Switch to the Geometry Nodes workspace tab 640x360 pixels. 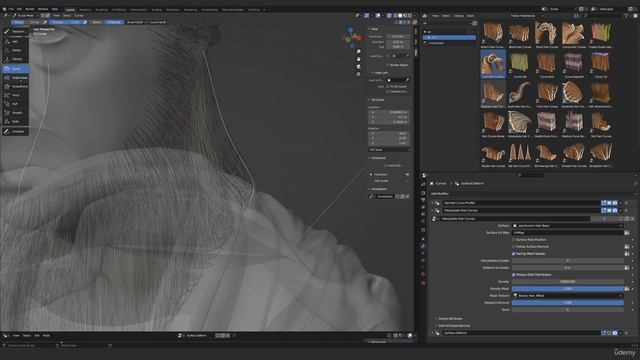pos(233,9)
